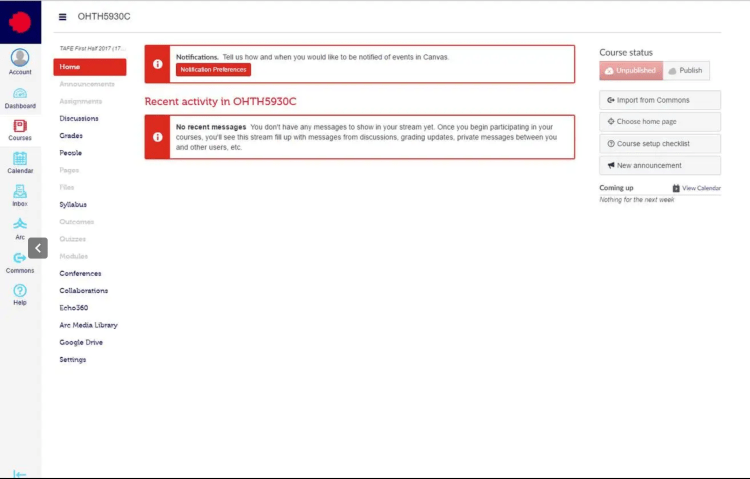Image resolution: width=750 pixels, height=479 pixels.
Task: Open the Courses icon in sidebar
Action: click(x=20, y=129)
